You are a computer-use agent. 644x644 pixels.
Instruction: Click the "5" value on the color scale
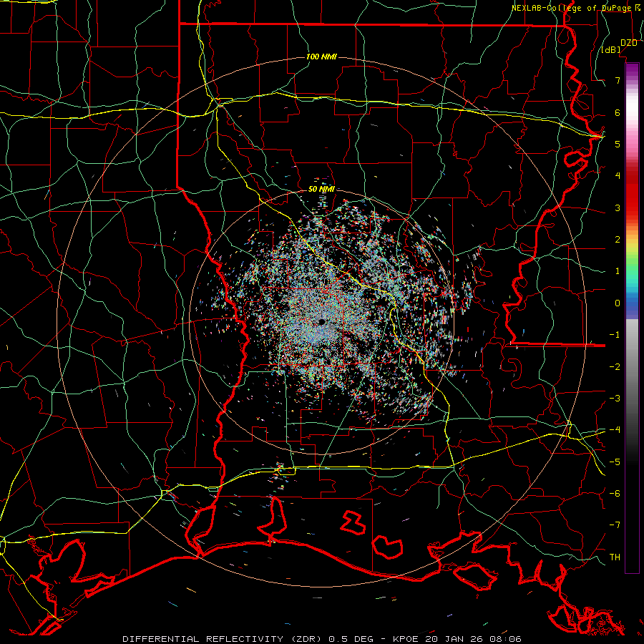click(x=618, y=144)
